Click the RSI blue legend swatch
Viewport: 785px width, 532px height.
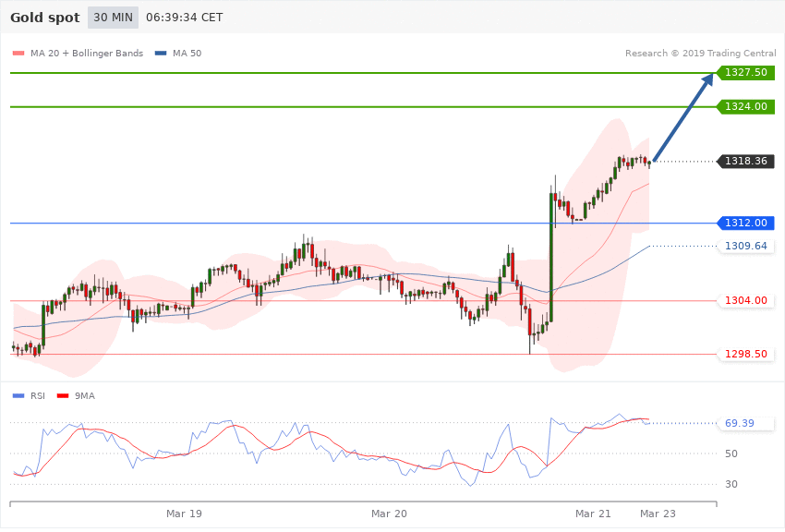point(18,396)
